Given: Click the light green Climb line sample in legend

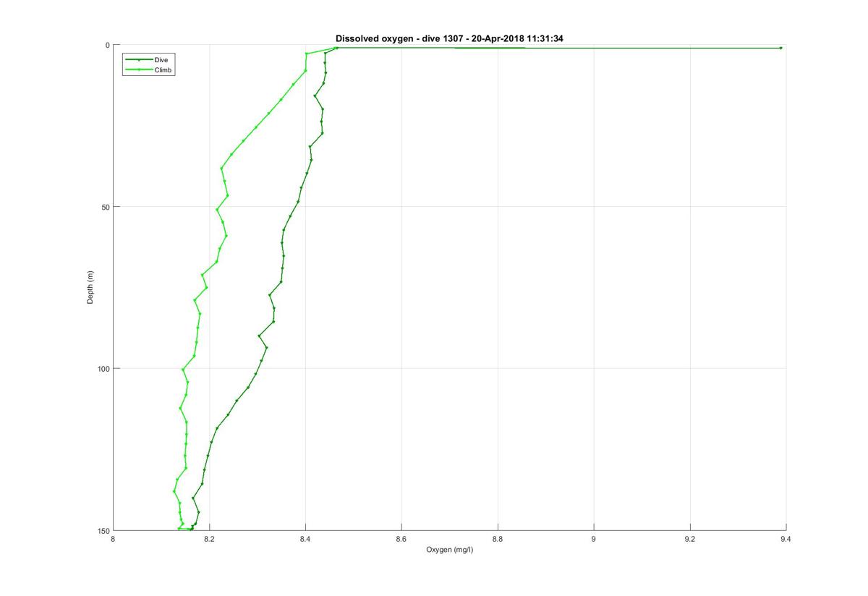Looking at the screenshot, I should pos(139,70).
